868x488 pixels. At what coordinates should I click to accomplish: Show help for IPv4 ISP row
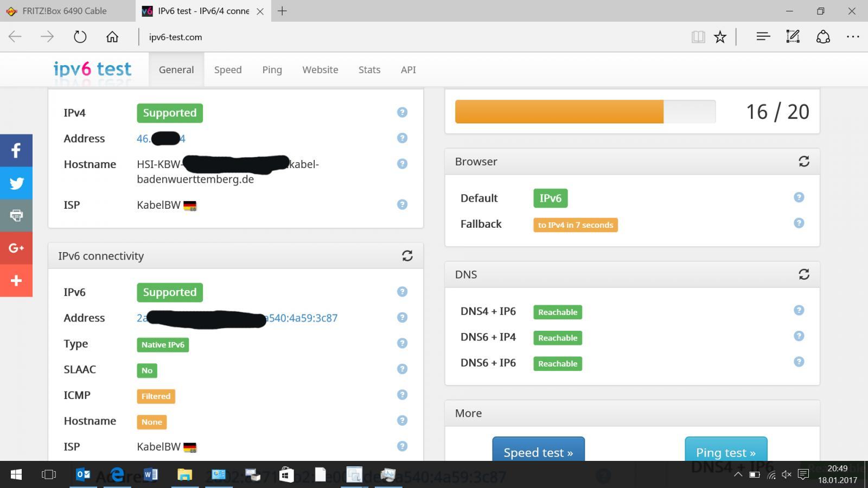tap(402, 204)
